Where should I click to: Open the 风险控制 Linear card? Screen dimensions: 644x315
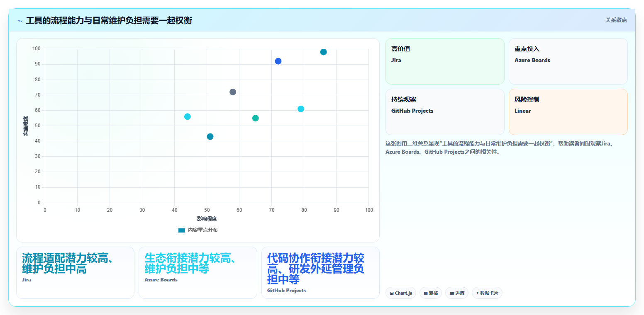coord(568,112)
